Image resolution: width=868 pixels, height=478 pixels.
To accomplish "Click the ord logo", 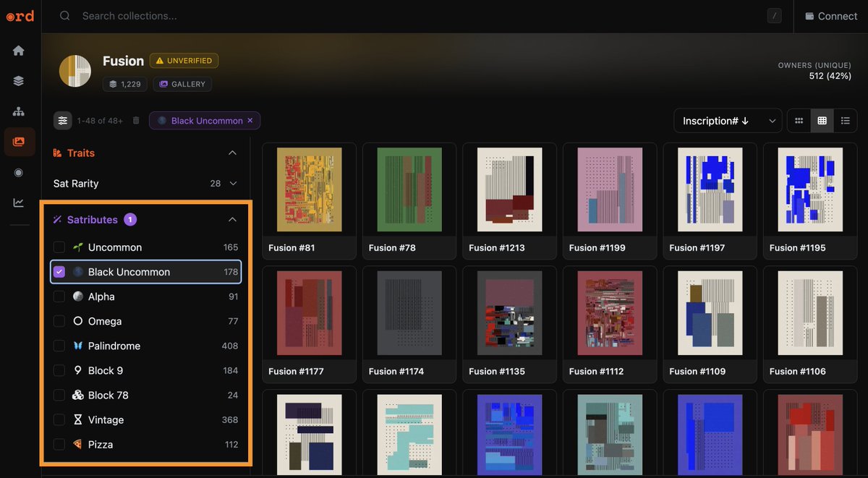I will click(x=20, y=16).
